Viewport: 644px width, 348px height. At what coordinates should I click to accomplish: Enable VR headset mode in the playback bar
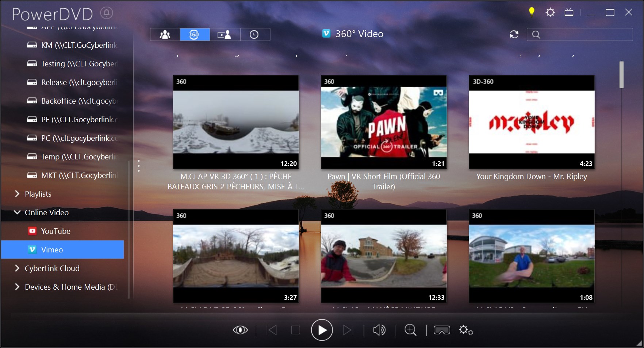click(x=441, y=330)
